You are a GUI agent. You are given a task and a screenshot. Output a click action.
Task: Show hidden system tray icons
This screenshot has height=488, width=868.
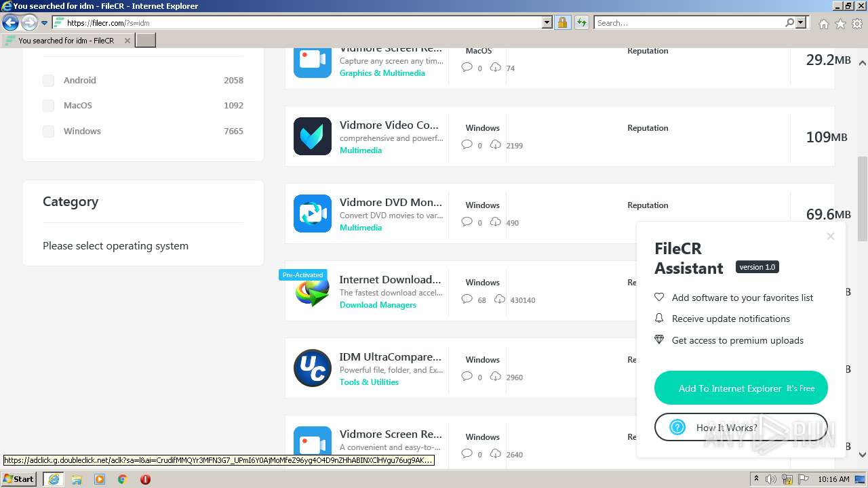pos(756,479)
